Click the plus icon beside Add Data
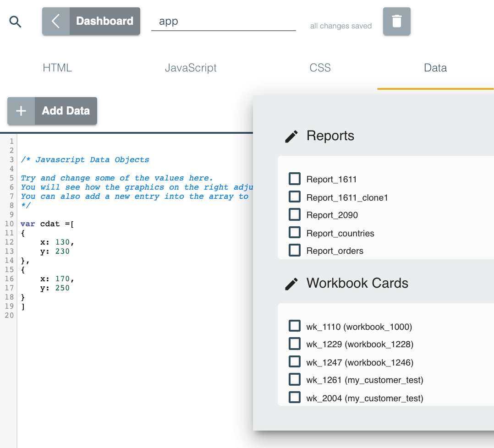Screen dimensions: 494x448 point(21,111)
